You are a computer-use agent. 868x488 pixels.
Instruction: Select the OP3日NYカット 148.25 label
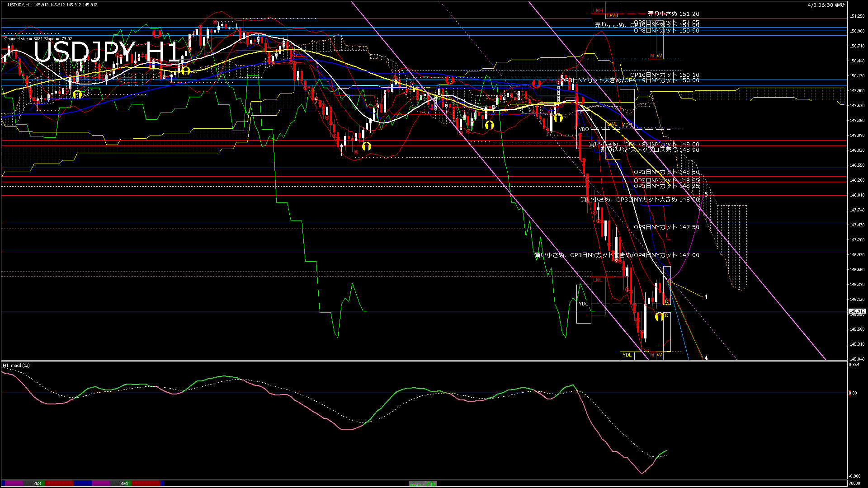point(666,186)
